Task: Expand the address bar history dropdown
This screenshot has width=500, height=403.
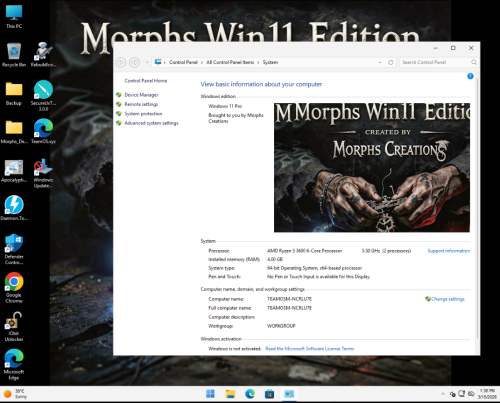Action: 380,62
